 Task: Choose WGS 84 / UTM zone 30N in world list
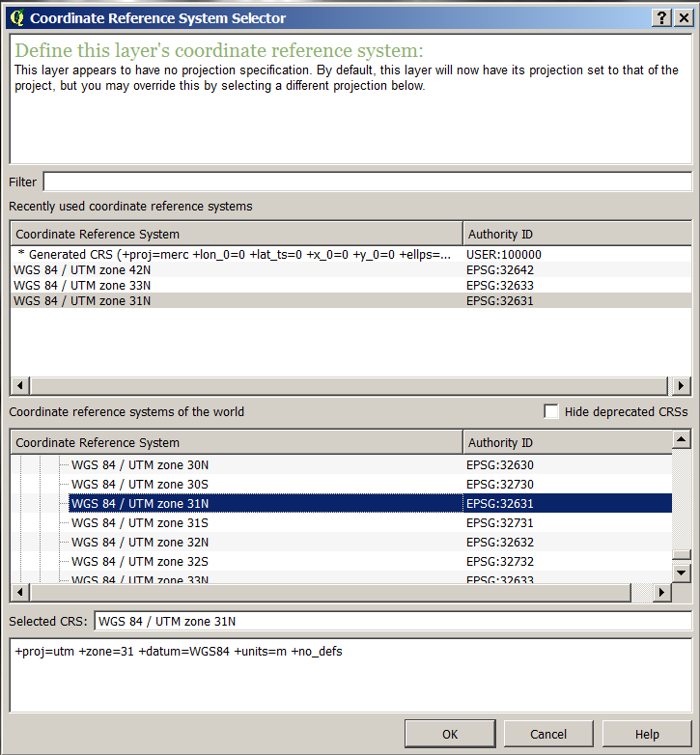click(140, 464)
